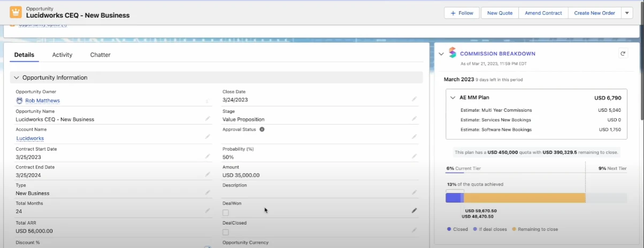Image resolution: width=644 pixels, height=248 pixels.
Task: Open the Rob Matthews owner link
Action: 43,100
